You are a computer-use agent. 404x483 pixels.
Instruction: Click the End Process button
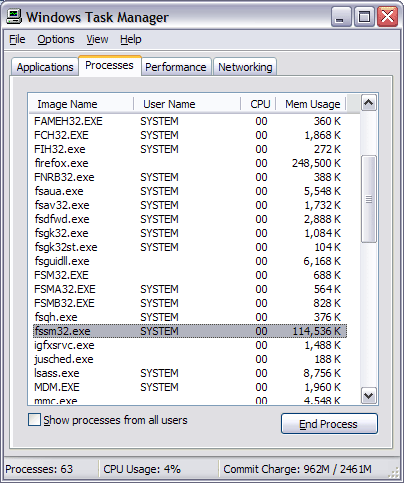[x=329, y=424]
